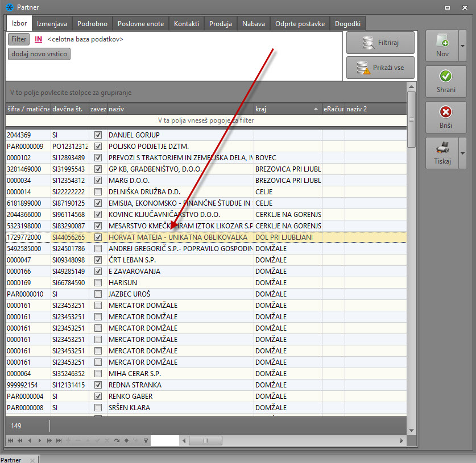Close the Partner tab at the bottom

click(x=32, y=460)
